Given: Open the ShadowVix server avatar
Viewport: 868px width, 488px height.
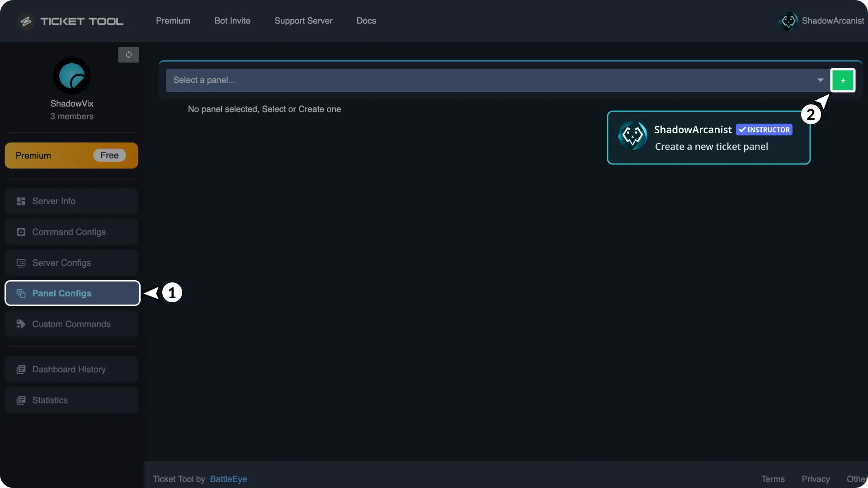Looking at the screenshot, I should coord(72,76).
